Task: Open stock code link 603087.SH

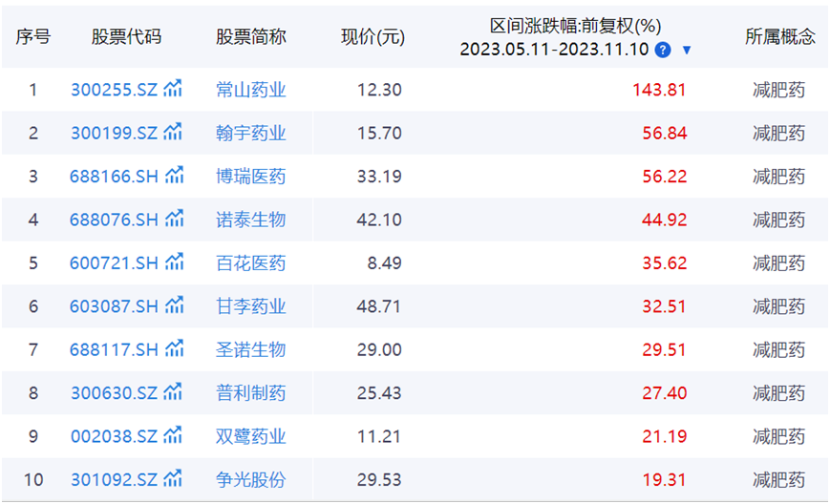Action: click(115, 306)
